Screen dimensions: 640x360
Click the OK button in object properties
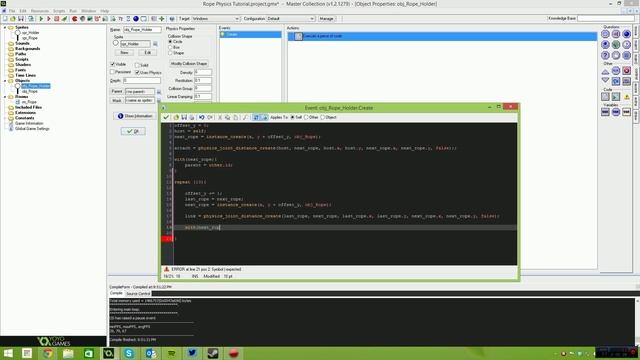tap(133, 131)
